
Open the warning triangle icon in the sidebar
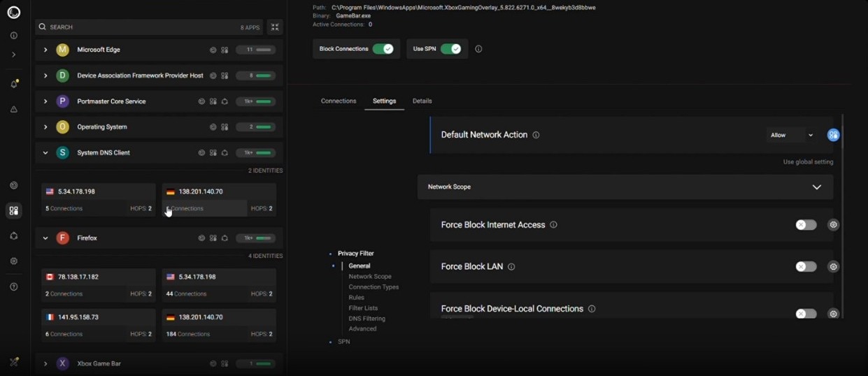(14, 110)
